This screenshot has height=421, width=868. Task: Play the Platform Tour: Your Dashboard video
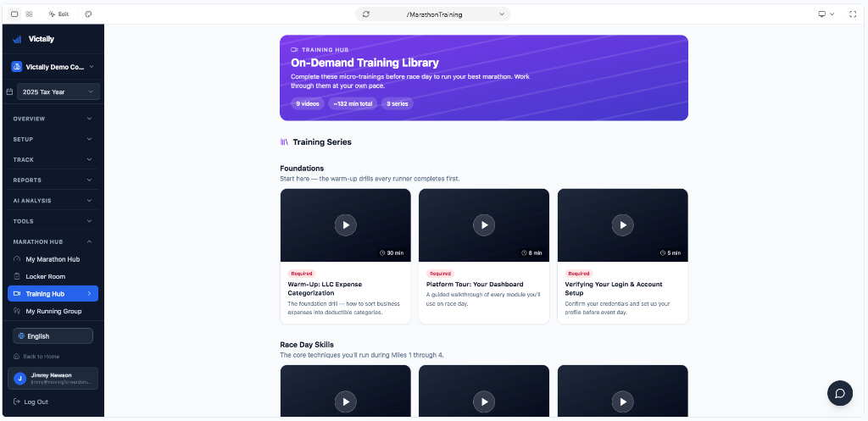pyautogui.click(x=484, y=225)
